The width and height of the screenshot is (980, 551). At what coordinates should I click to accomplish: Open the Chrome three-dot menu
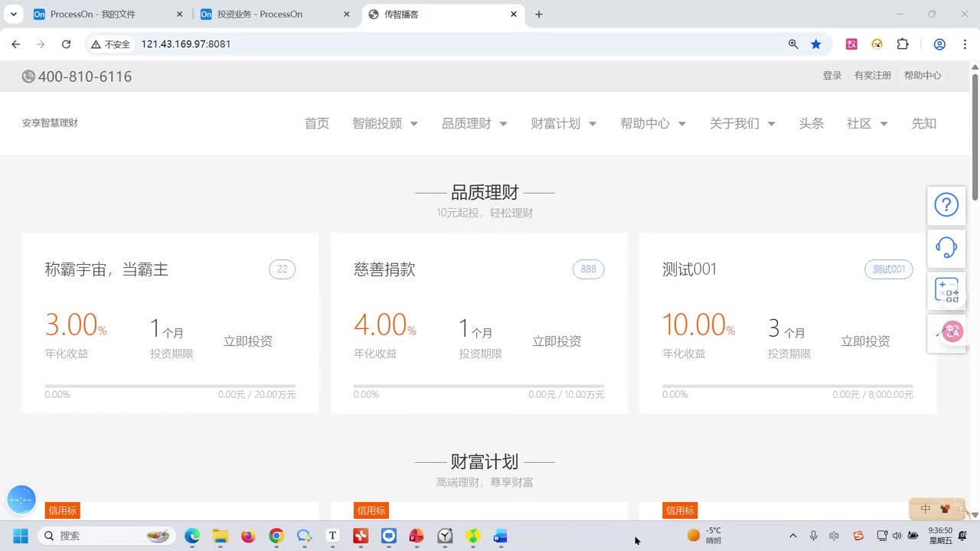[965, 44]
